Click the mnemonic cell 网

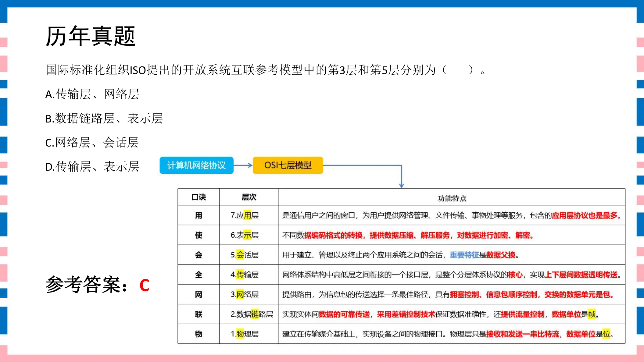pyautogui.click(x=199, y=294)
